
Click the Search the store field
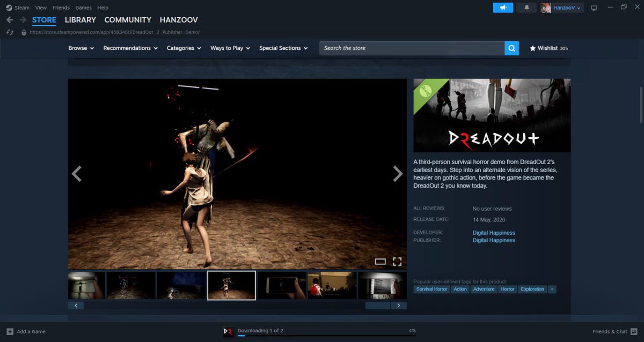point(412,48)
